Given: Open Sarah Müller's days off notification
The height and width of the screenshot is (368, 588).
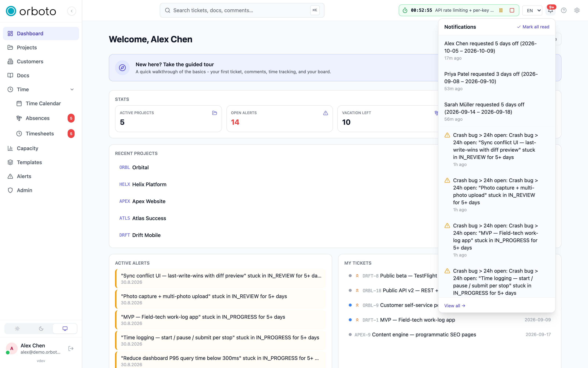Looking at the screenshot, I should (x=497, y=112).
